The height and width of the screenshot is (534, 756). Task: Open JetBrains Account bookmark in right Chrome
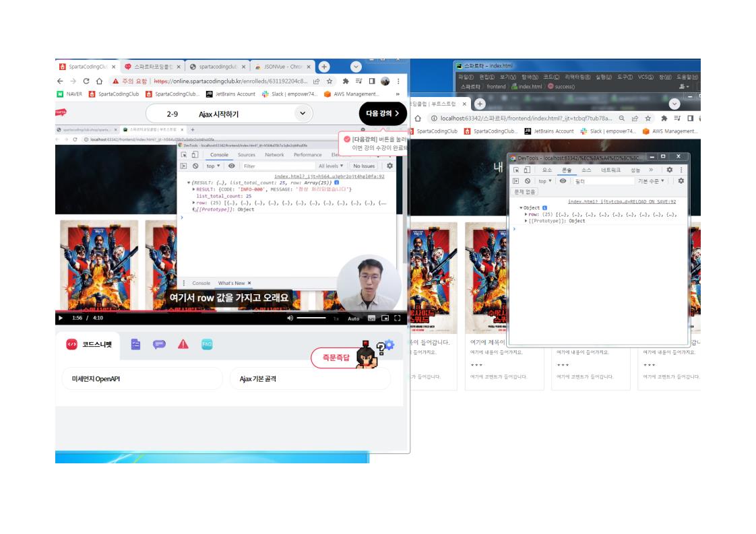[x=548, y=131]
